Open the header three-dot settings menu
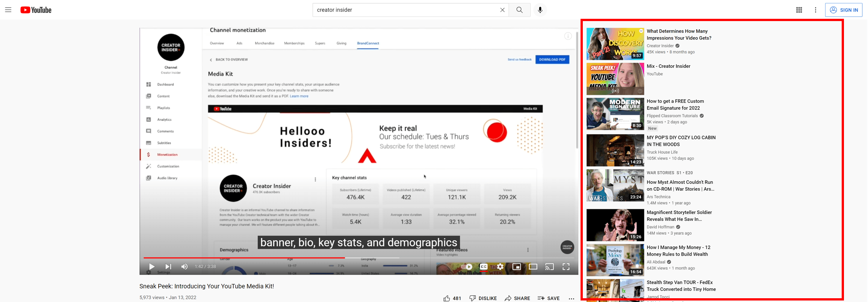Screen dimensions: 868x302 [815, 10]
